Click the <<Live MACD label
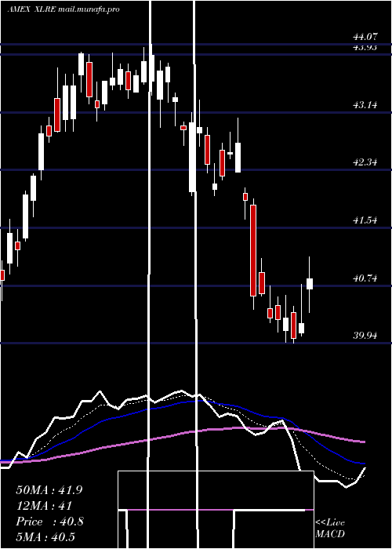 click(x=330, y=528)
